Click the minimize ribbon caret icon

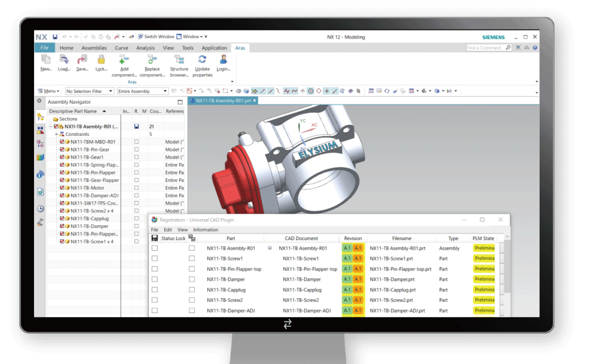tap(527, 47)
